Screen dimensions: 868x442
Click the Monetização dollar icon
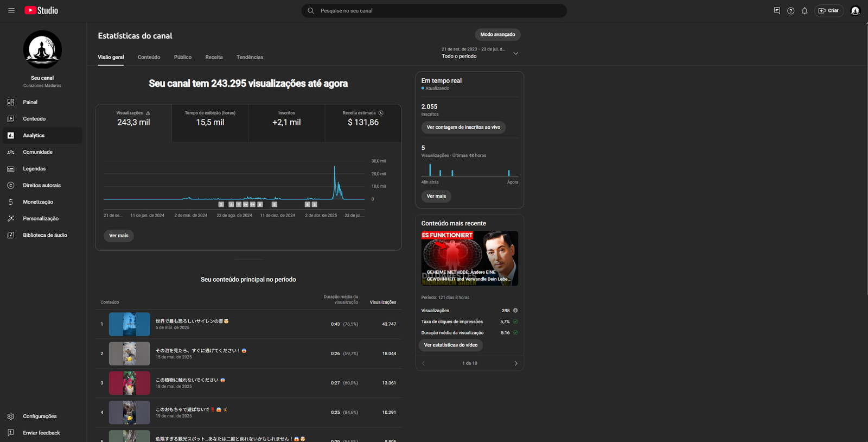pos(11,202)
